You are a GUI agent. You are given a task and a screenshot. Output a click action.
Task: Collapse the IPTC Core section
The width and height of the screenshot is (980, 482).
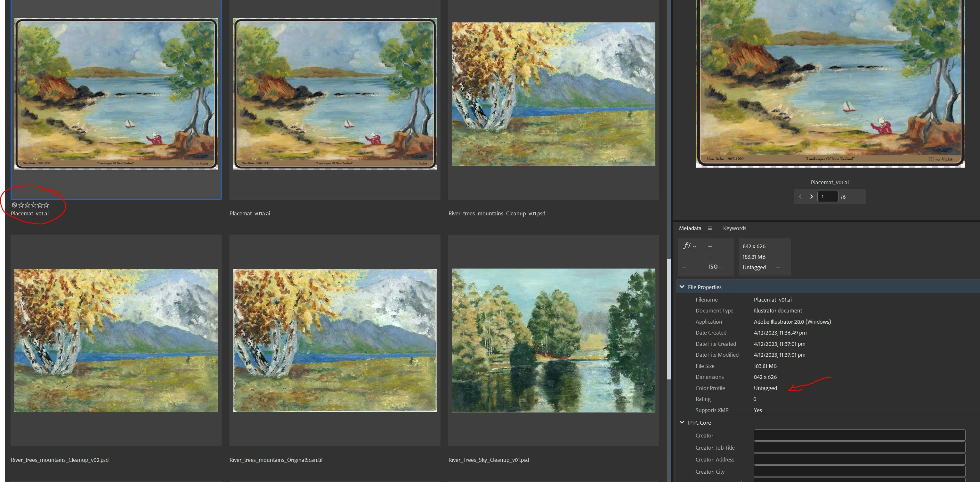point(682,422)
